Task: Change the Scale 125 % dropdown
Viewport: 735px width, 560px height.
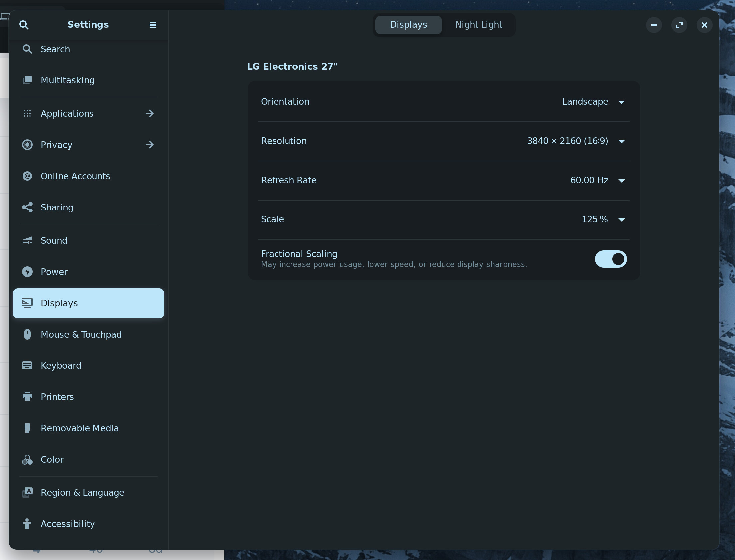Action: pyautogui.click(x=603, y=219)
